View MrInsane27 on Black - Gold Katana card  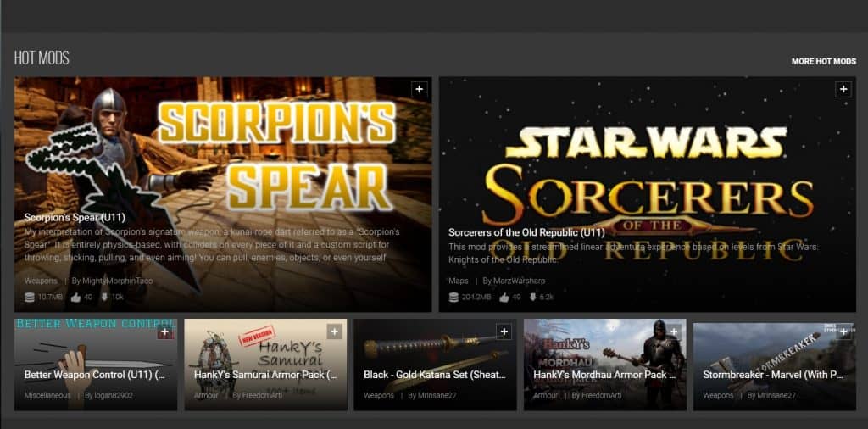coord(437,396)
